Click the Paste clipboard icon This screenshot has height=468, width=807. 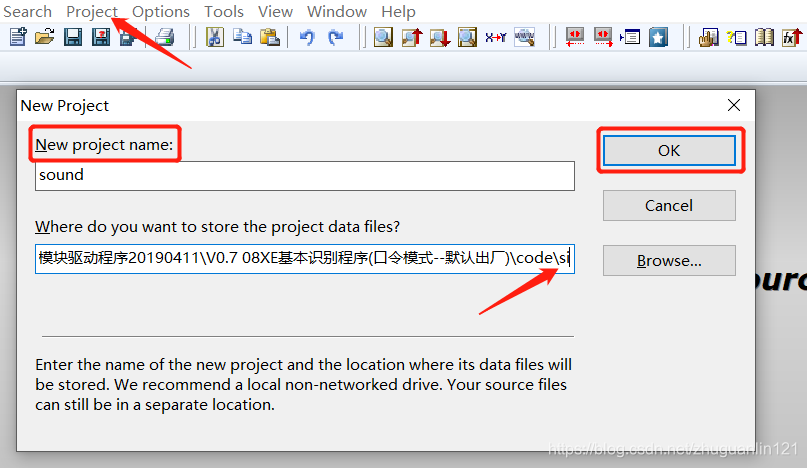point(270,37)
